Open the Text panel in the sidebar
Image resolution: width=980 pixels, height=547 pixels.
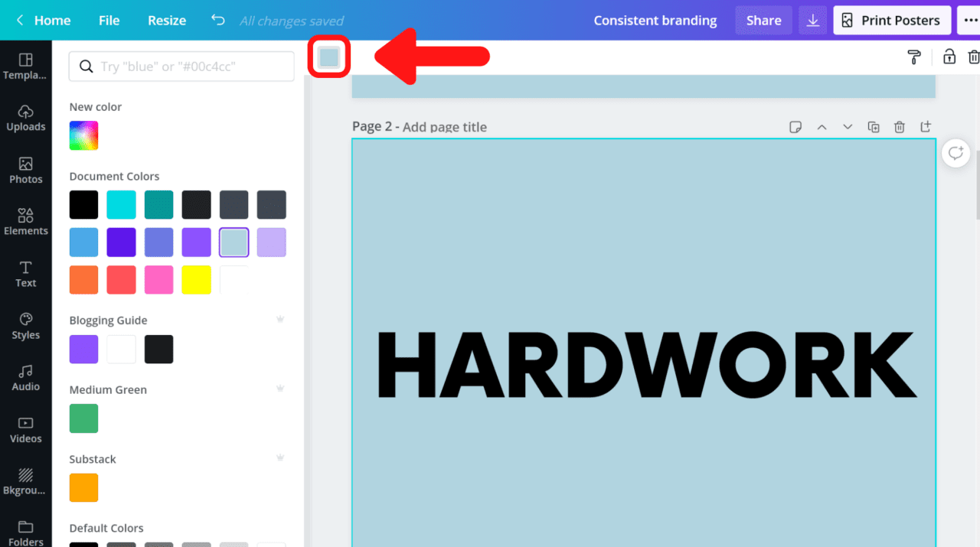(26, 274)
